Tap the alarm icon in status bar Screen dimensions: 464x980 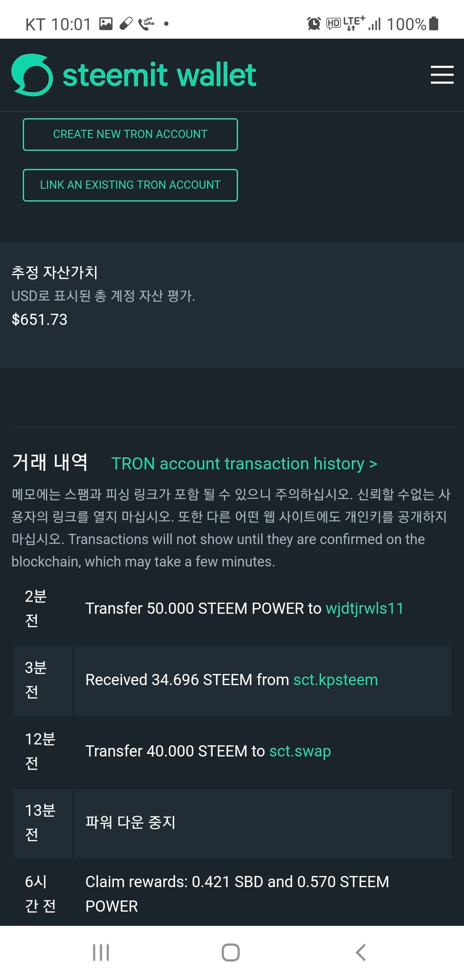pos(314,24)
